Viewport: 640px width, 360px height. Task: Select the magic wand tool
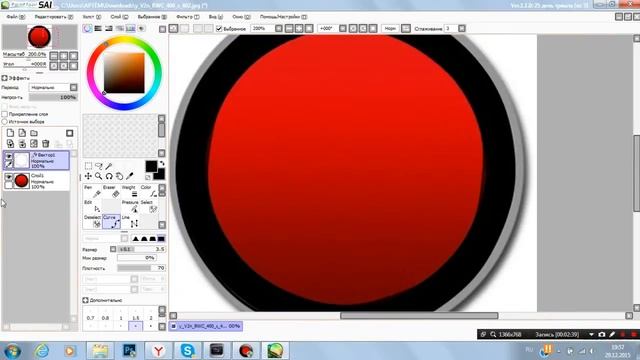tap(109, 166)
